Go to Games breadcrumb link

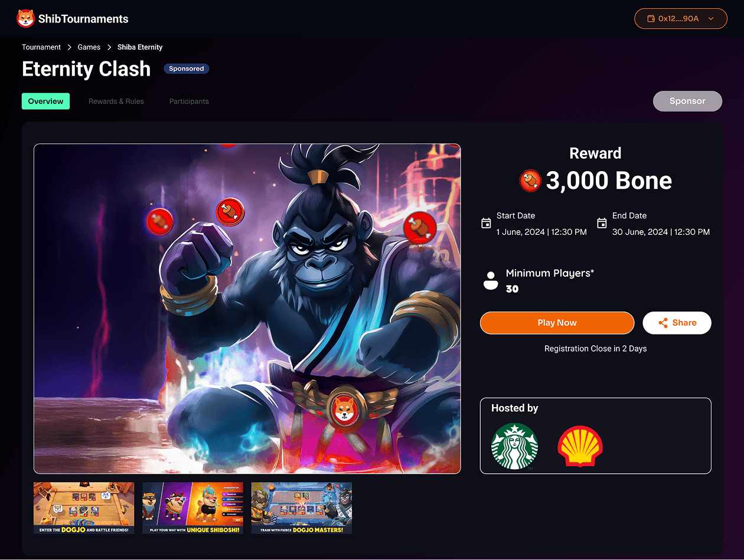pos(89,47)
